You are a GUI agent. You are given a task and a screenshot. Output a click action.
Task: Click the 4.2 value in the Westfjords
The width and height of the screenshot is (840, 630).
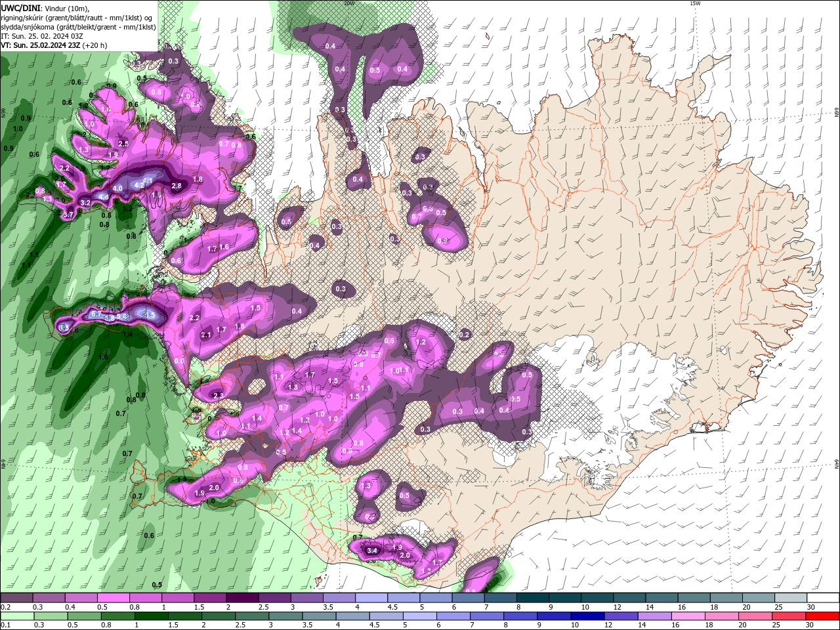[138, 186]
